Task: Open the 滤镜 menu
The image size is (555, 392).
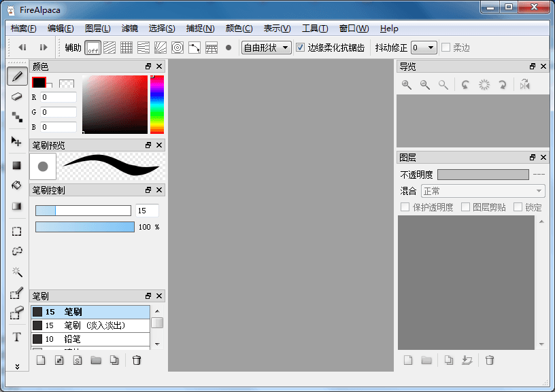Action: pos(129,29)
